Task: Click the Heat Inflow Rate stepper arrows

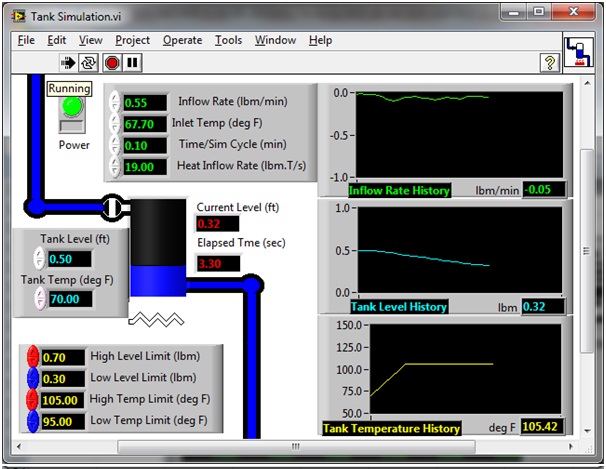Action: point(114,167)
